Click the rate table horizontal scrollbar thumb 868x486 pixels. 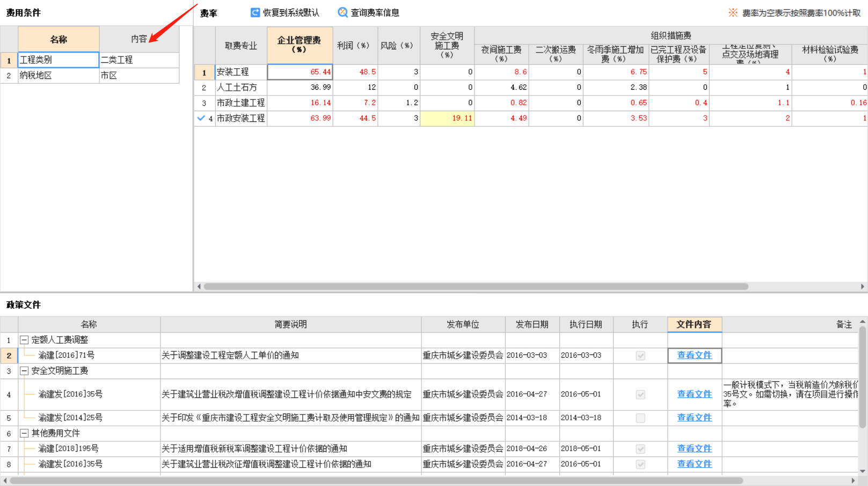tap(476, 286)
